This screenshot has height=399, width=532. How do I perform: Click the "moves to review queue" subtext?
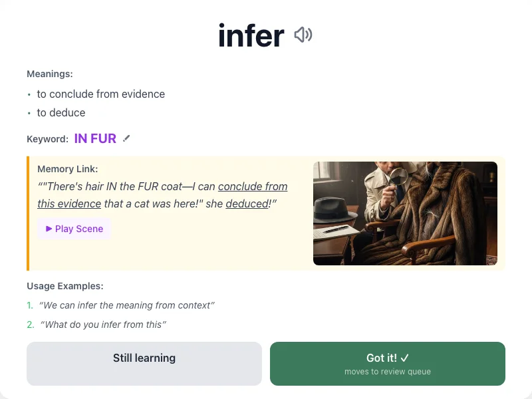point(387,372)
